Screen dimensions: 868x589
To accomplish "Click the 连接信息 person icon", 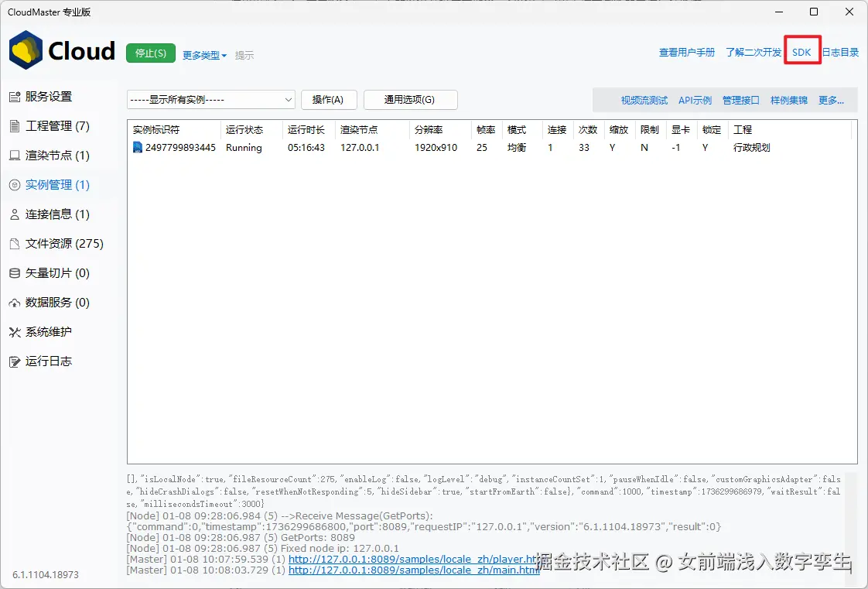I will [x=15, y=215].
